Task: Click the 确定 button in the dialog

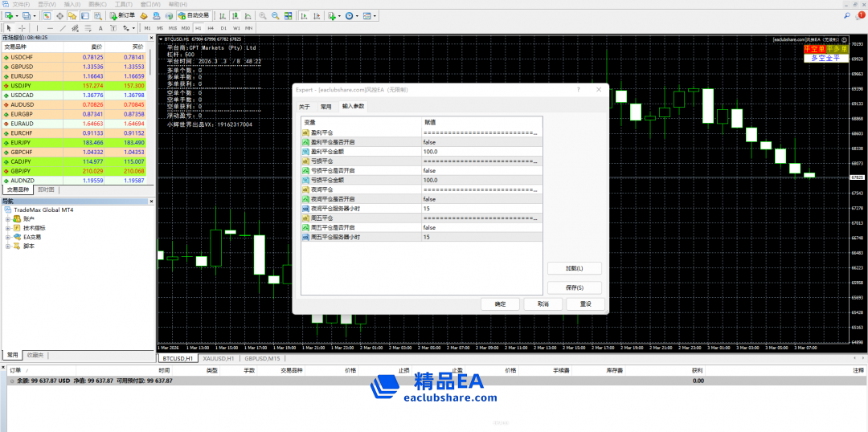Action: click(500, 304)
